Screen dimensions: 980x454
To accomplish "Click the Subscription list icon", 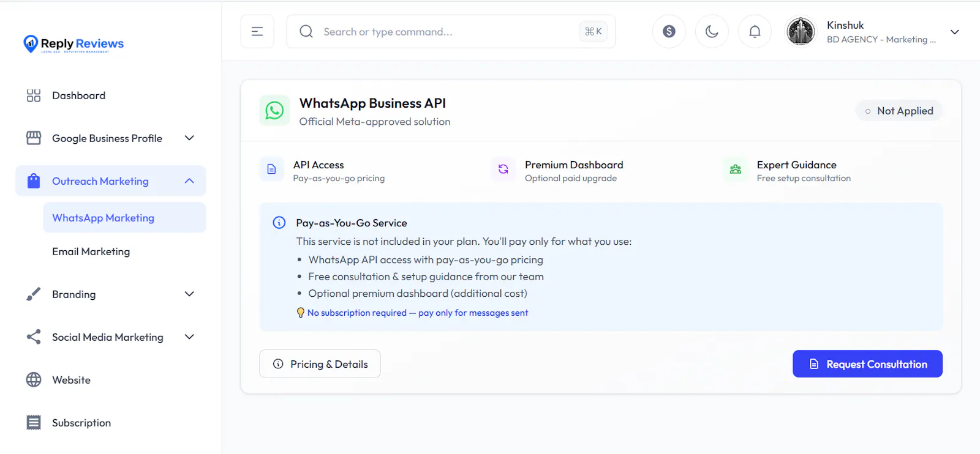I will click(34, 423).
